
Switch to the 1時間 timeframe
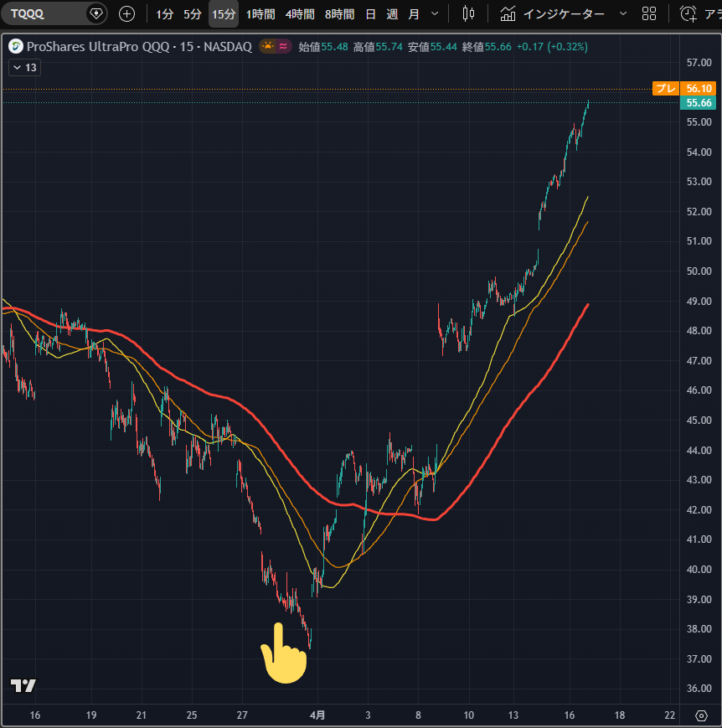click(260, 14)
